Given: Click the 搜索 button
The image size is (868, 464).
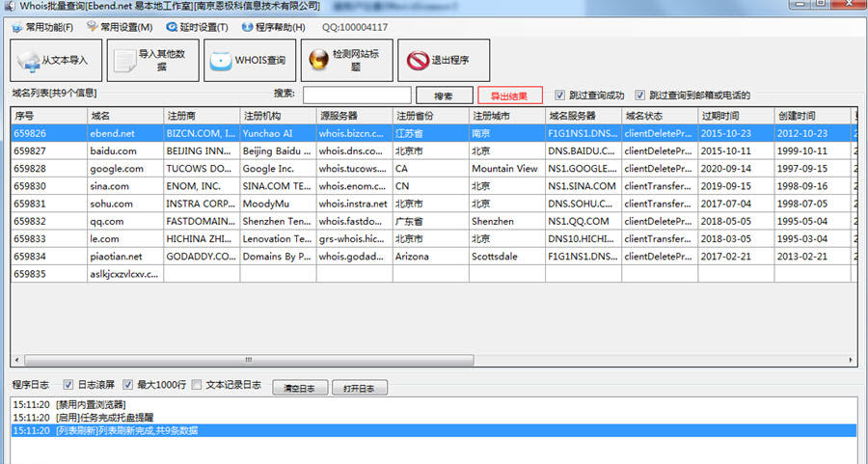Looking at the screenshot, I should tap(444, 96).
